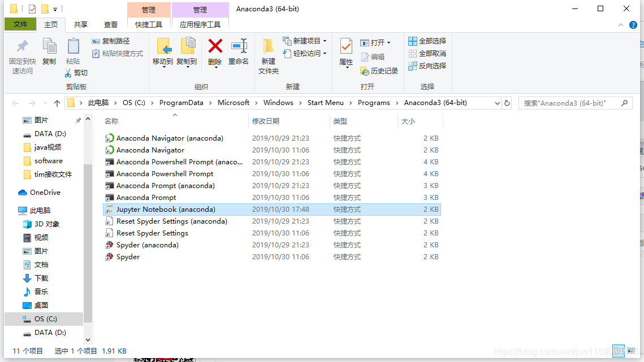Cut with the scissors icon
The height and width of the screenshot is (362, 644).
pyautogui.click(x=76, y=73)
